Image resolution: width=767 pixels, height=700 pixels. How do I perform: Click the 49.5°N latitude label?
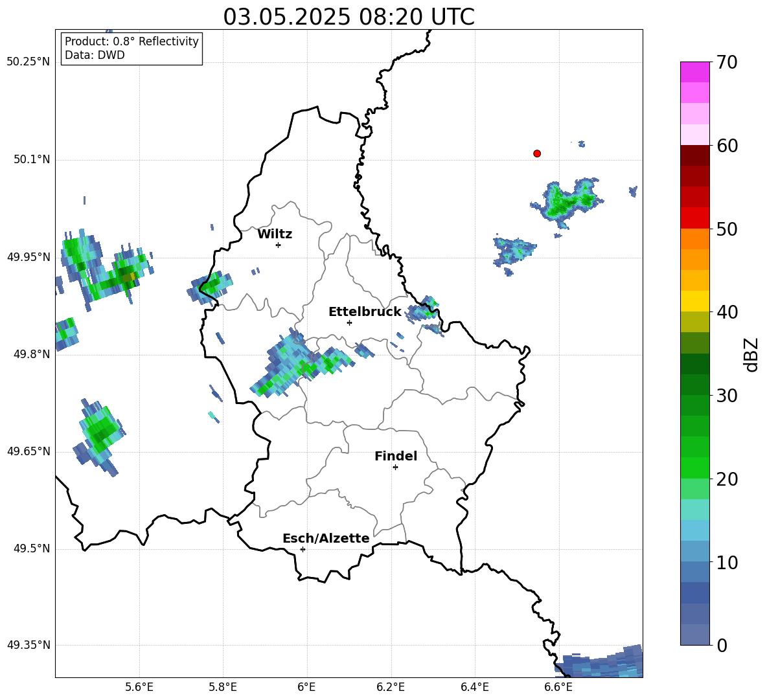click(x=32, y=548)
